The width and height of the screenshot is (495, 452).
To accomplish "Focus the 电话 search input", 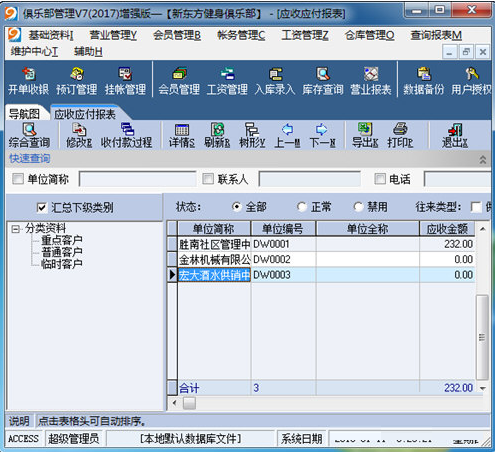I will point(457,179).
